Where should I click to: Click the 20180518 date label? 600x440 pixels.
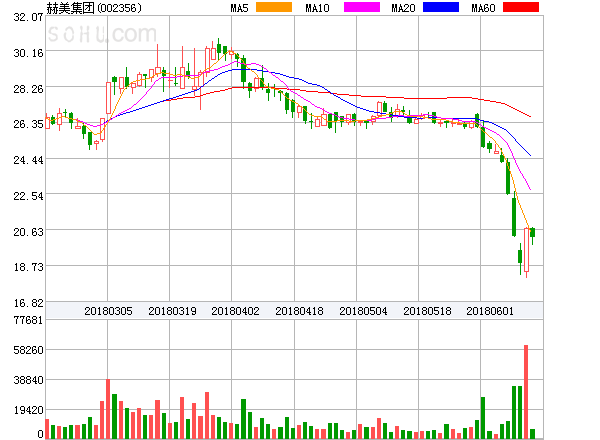coord(427,311)
